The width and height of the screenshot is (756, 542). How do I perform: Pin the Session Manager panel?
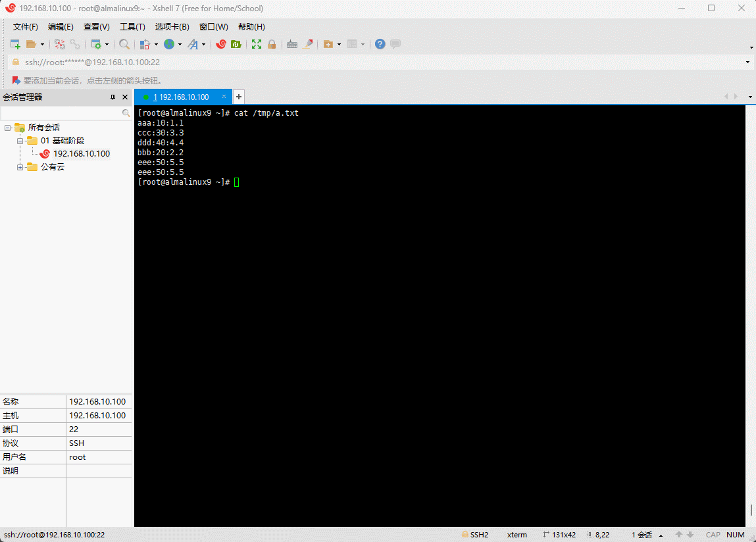tap(113, 97)
